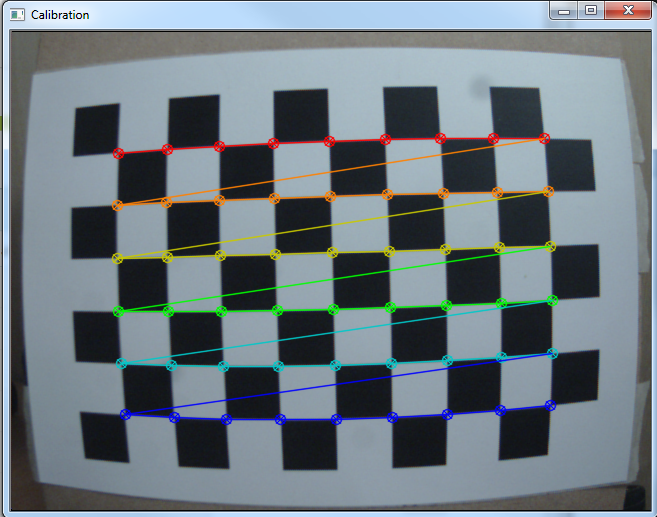The image size is (657, 517).
Task: Maximize the Calibration window
Action: [590, 11]
